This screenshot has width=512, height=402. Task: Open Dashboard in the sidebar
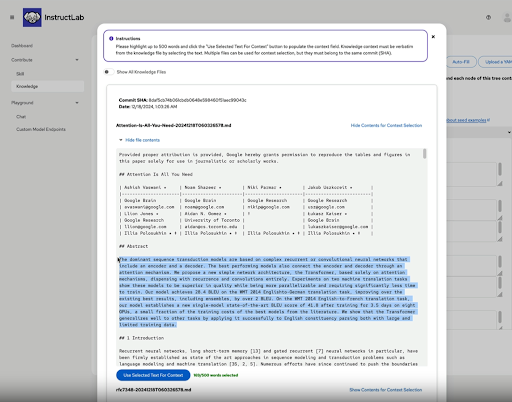pos(22,46)
